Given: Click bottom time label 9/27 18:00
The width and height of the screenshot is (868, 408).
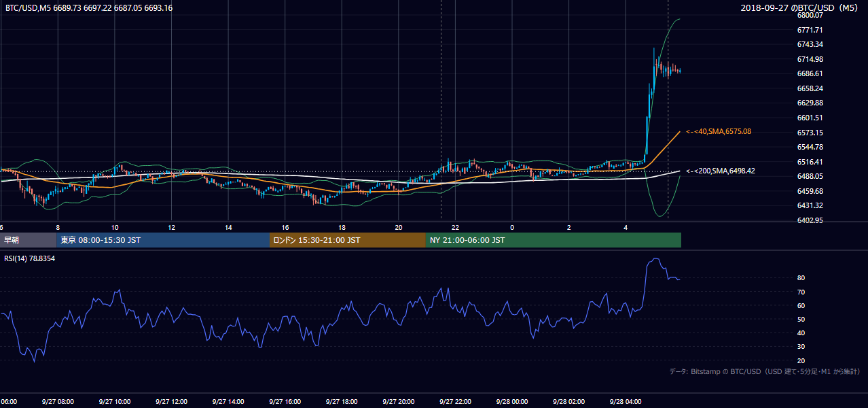Looking at the screenshot, I should (x=342, y=402).
